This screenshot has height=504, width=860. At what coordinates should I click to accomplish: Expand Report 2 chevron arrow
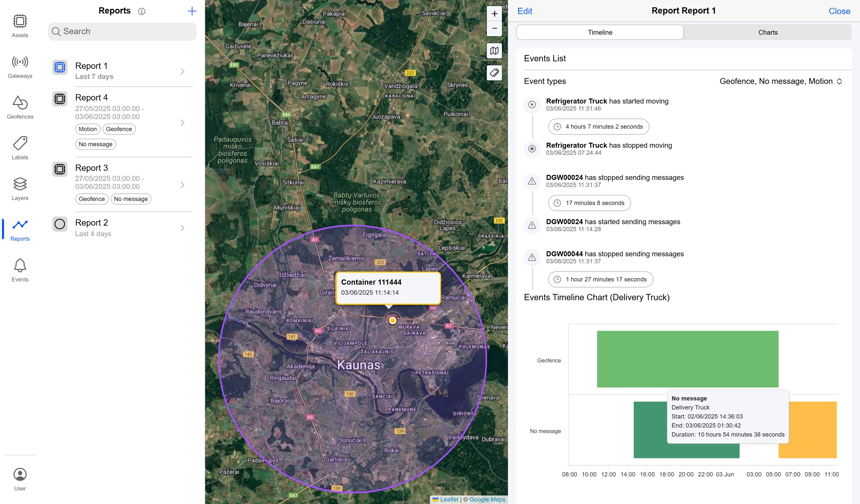(x=182, y=228)
